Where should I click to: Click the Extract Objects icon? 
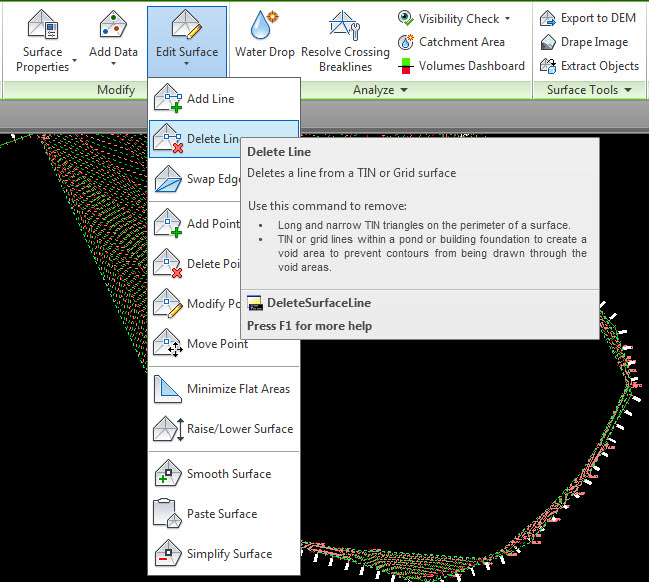tap(548, 66)
